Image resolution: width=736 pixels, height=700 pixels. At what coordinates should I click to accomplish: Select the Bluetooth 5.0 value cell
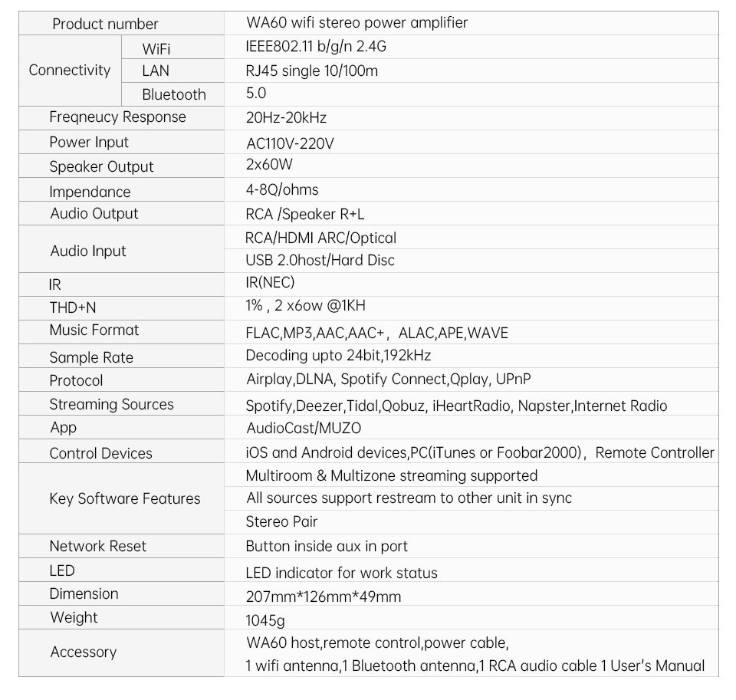click(x=472, y=94)
